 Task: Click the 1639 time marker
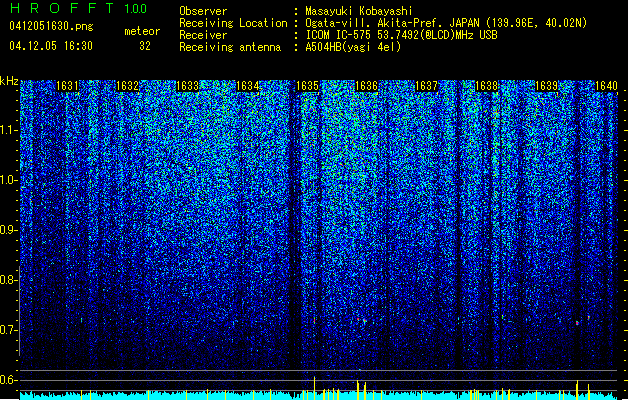[546, 86]
